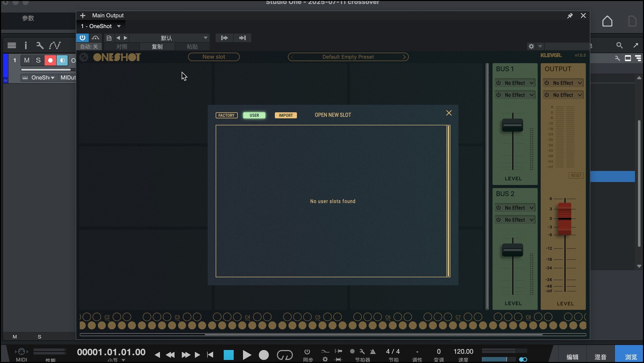644x363 pixels.
Task: Click the BUS 1 level fader handle
Action: [513, 125]
